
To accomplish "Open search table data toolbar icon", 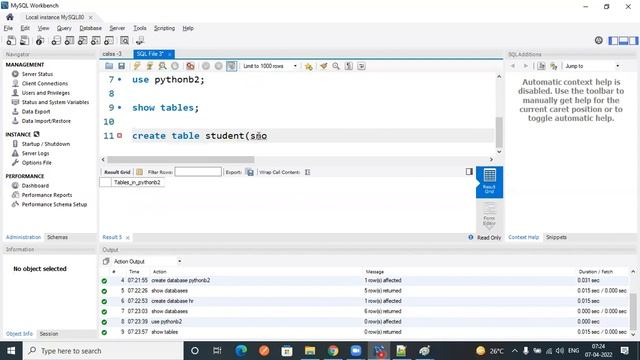I will 124,40.
